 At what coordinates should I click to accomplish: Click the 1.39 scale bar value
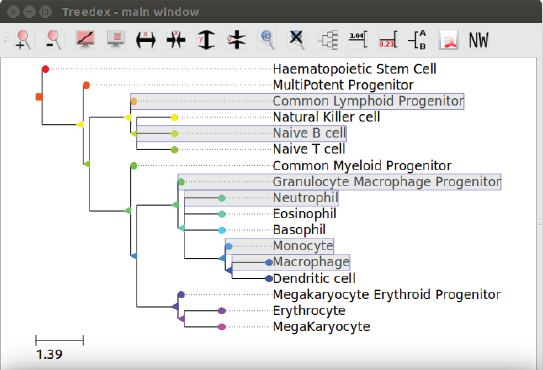(x=49, y=354)
